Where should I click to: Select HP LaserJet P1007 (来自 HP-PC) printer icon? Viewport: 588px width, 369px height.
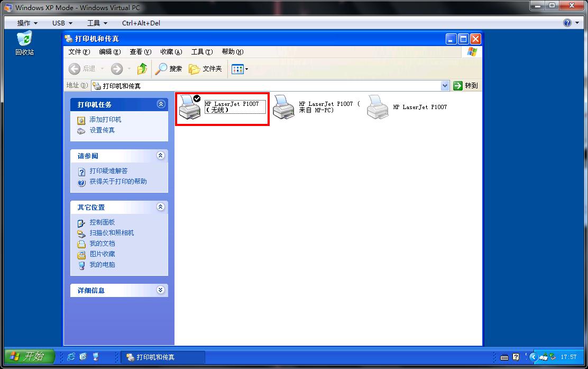(x=284, y=107)
